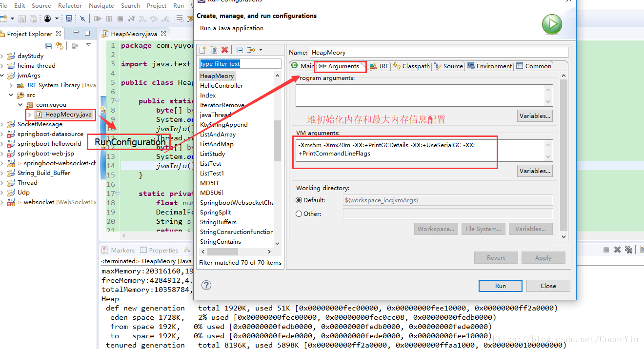Collapse the jvmArgs project node
Viewport: 644px width, 349px height.
2,76
